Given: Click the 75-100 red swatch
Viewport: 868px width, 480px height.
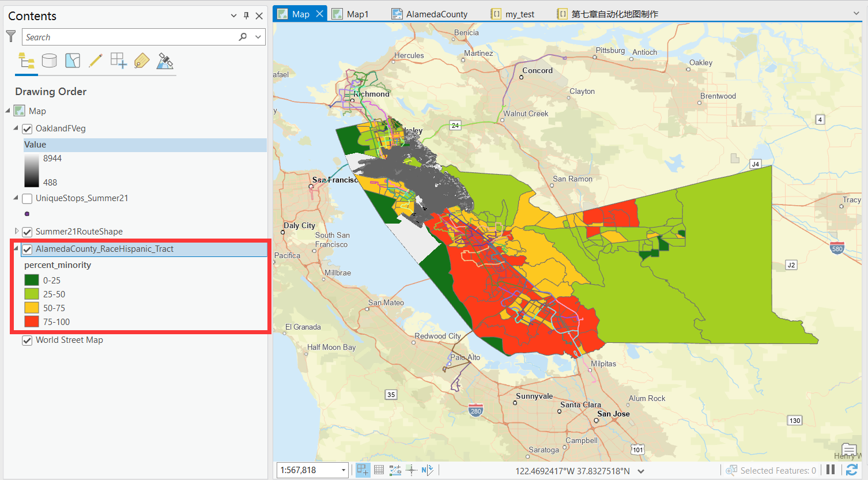Looking at the screenshot, I should tap(32, 322).
